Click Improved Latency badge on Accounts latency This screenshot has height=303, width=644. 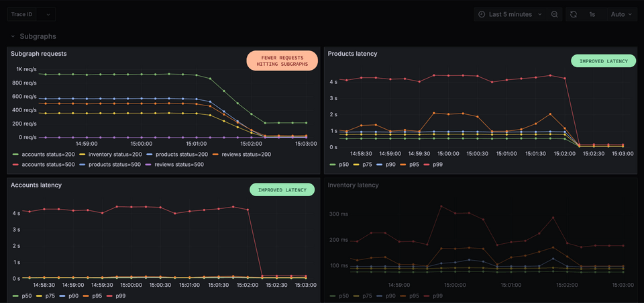coord(282,190)
